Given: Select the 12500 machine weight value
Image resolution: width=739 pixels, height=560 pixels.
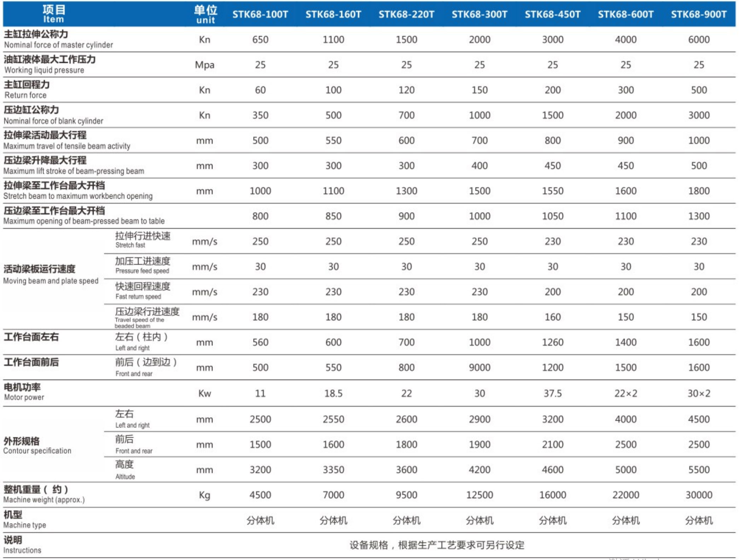Looking at the screenshot, I should [x=479, y=495].
